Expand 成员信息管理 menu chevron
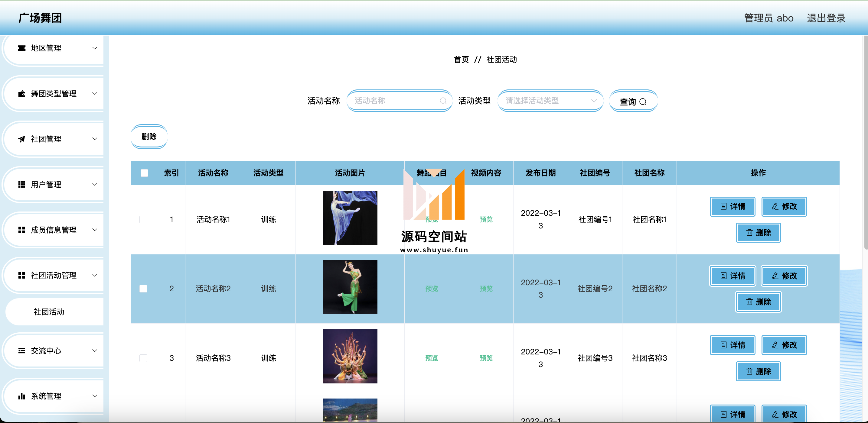 pyautogui.click(x=95, y=230)
